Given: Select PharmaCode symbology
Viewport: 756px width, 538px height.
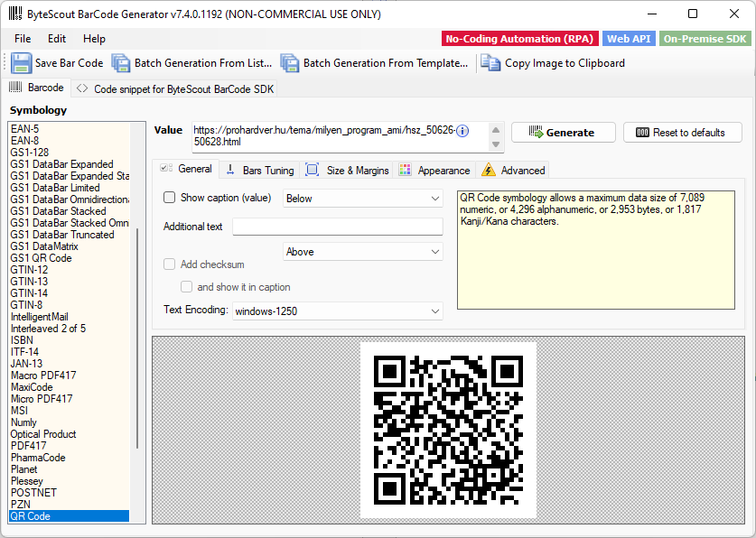Looking at the screenshot, I should 69,458.
